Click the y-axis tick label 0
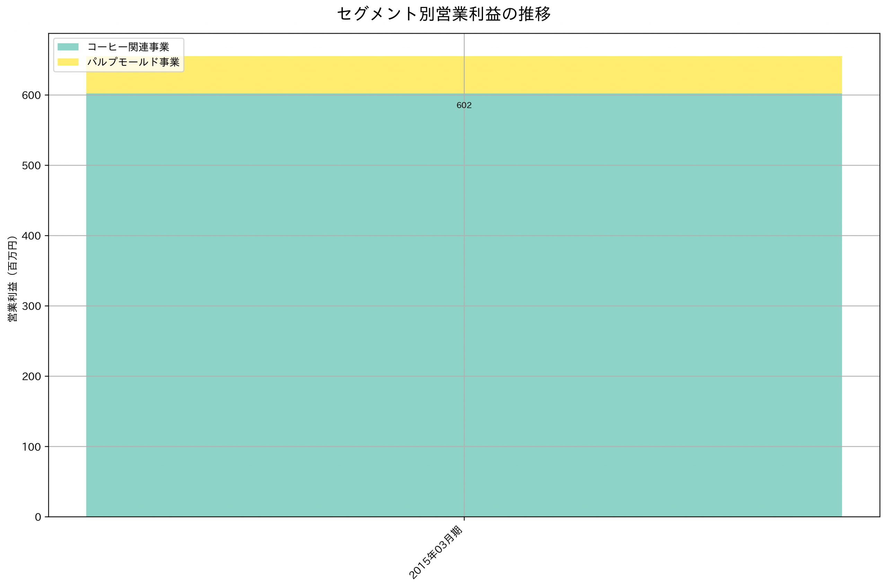 (x=38, y=517)
